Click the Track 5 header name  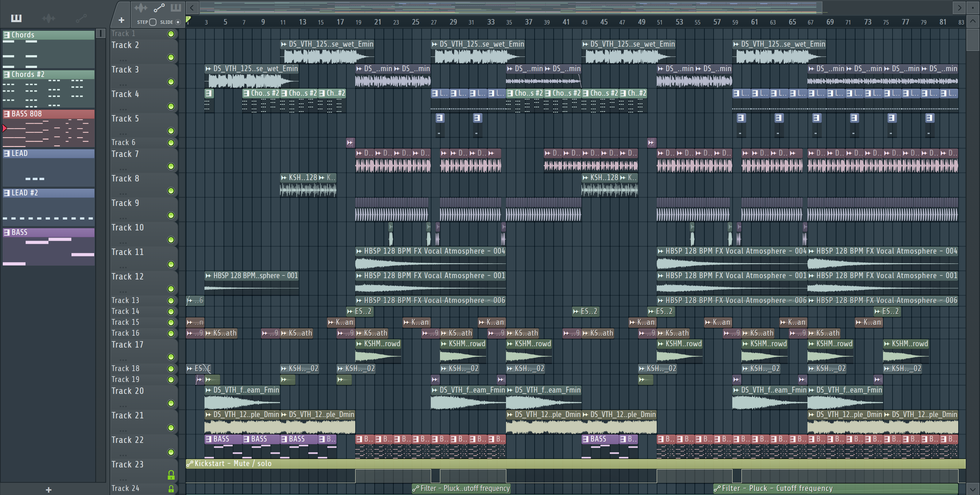click(125, 119)
